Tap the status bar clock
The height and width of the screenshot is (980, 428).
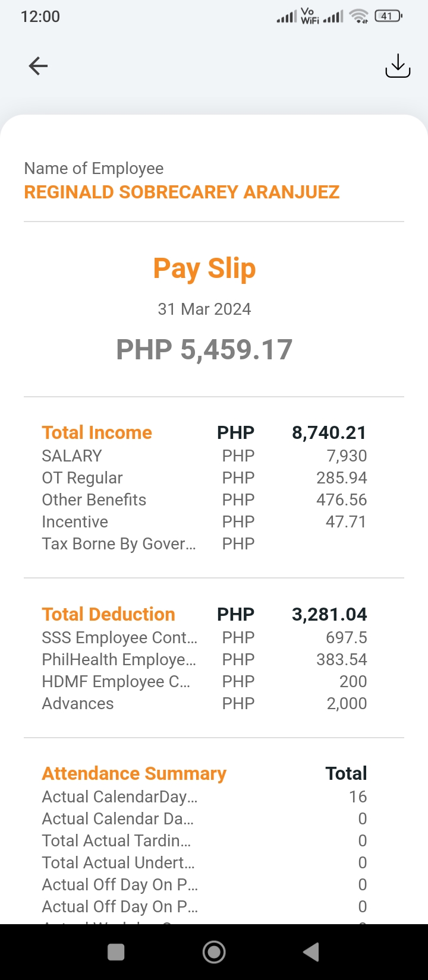[40, 17]
